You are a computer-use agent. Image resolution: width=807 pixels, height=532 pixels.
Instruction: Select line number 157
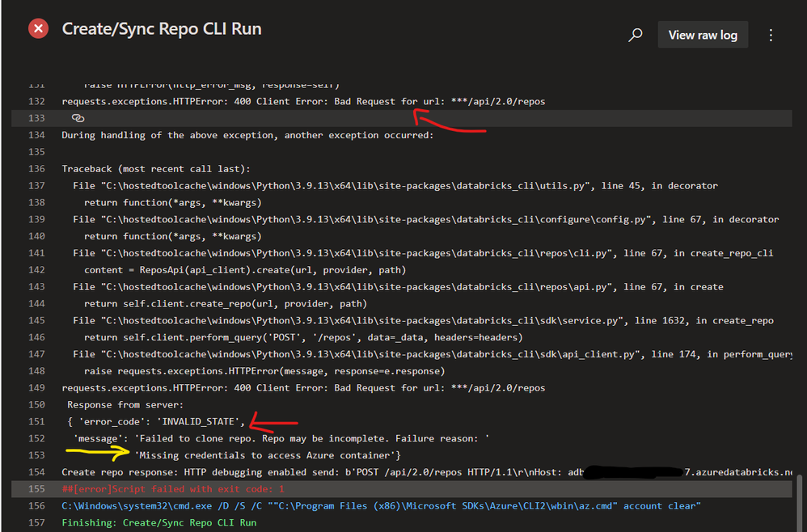tap(35, 523)
